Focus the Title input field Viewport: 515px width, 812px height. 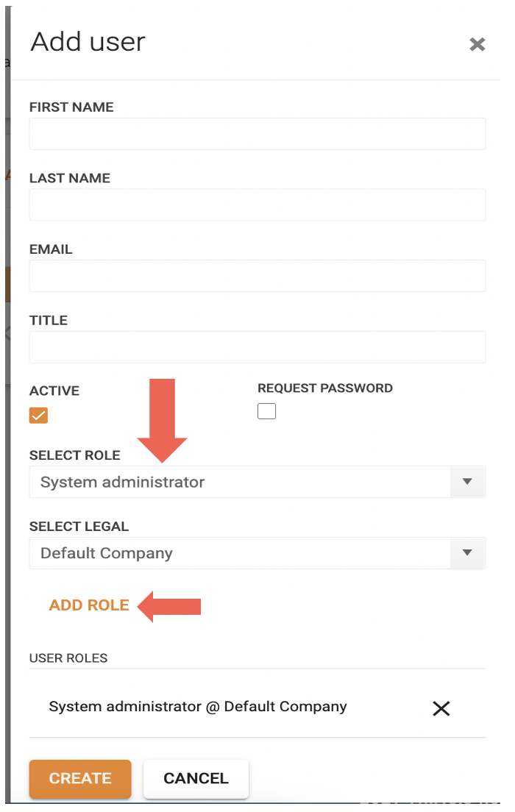(257, 346)
